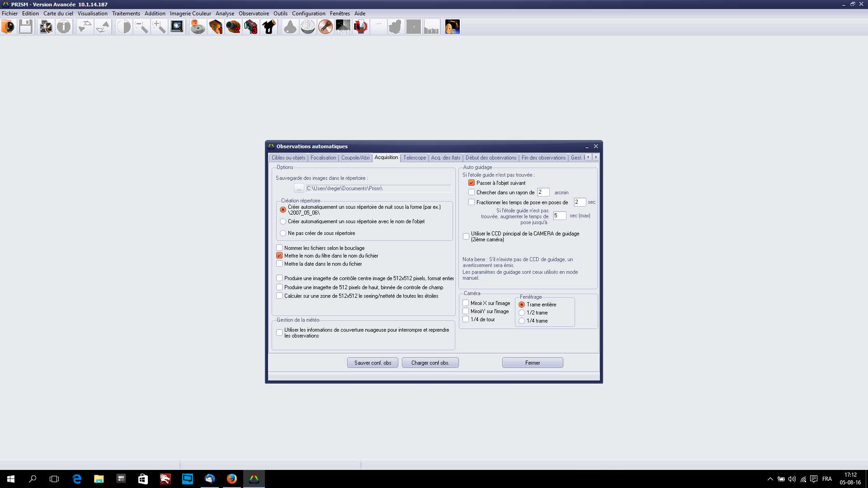
Task: Click the Fermer button
Action: tap(532, 363)
